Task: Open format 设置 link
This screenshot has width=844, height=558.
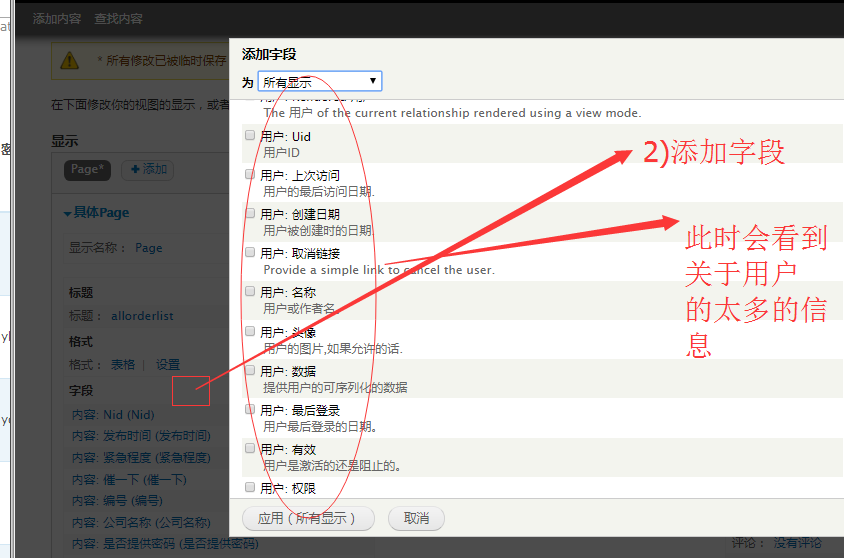Action: click(168, 365)
